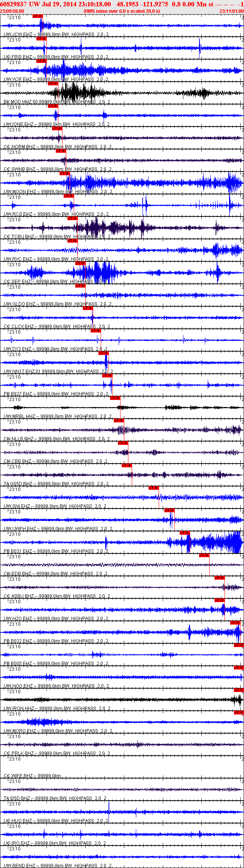The width and height of the screenshot is (244, 868).
Task: Click the start time 23:09:58.00 label
Action: coord(12,11)
